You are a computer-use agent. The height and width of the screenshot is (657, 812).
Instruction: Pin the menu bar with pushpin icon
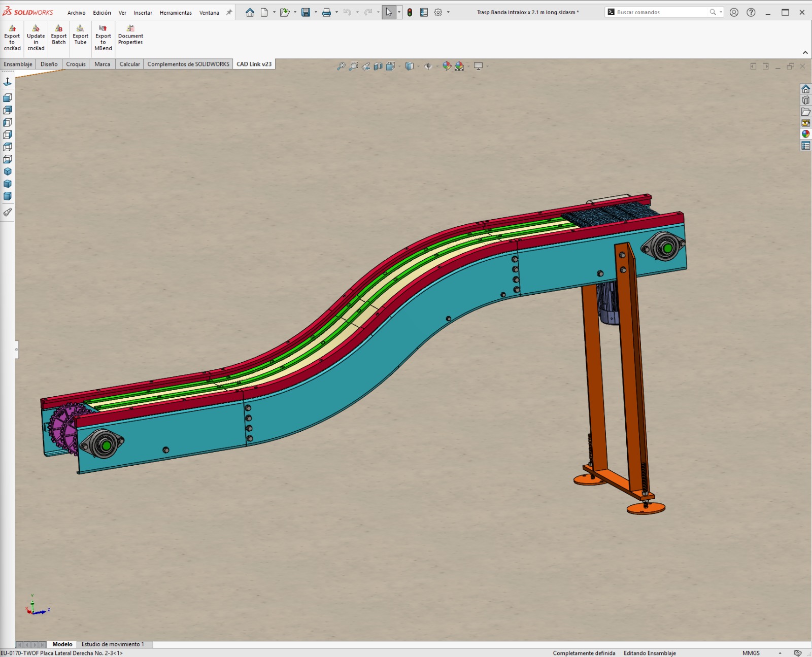point(229,12)
